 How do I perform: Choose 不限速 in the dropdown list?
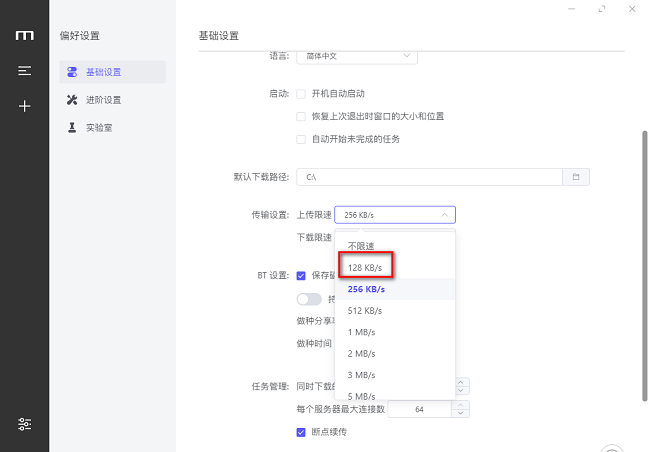pyautogui.click(x=362, y=245)
